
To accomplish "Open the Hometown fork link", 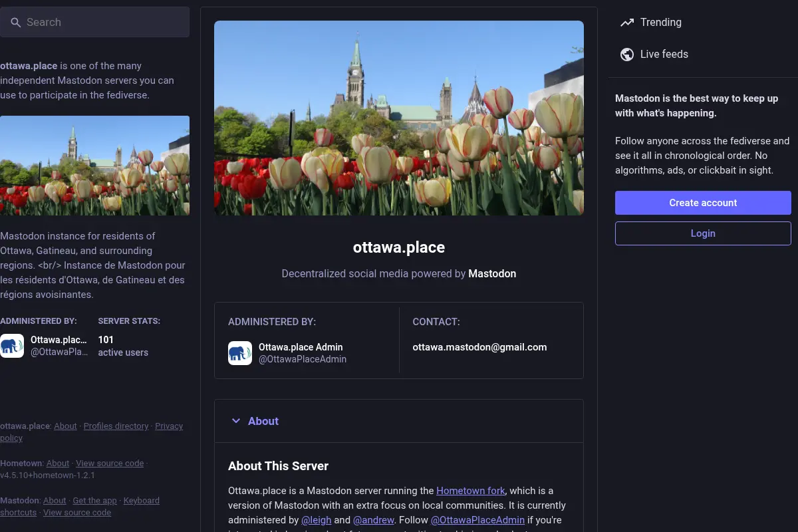I will tap(471, 491).
